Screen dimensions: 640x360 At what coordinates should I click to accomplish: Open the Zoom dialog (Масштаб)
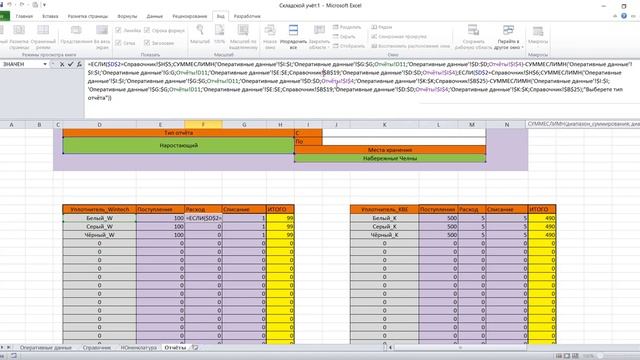[x=200, y=34]
